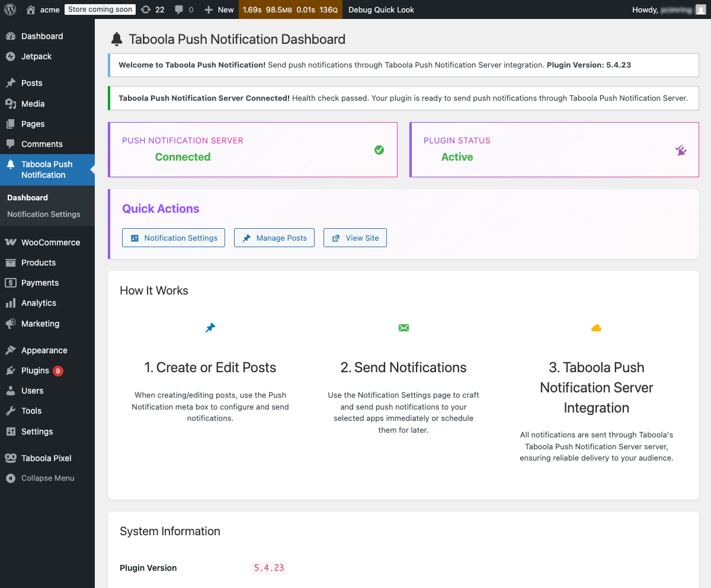The image size is (711, 588).
Task: Click the Settings sliders icon in sidebar
Action: coord(11,432)
